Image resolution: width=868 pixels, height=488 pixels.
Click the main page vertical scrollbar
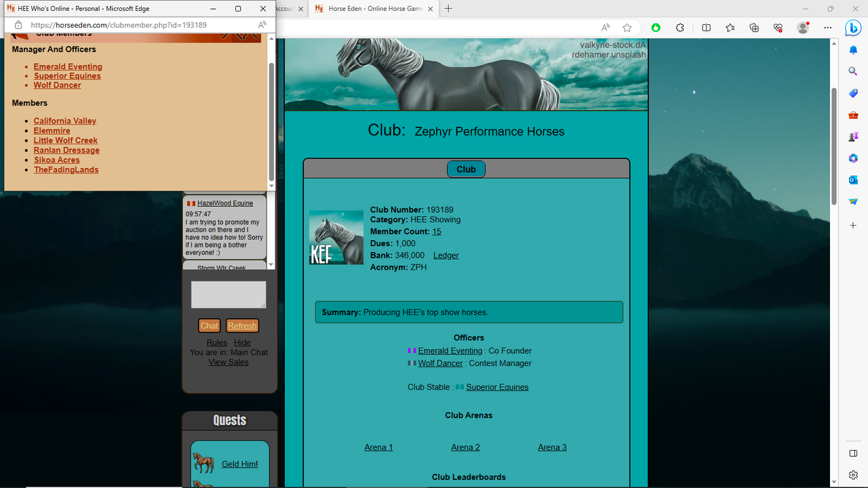point(835,146)
